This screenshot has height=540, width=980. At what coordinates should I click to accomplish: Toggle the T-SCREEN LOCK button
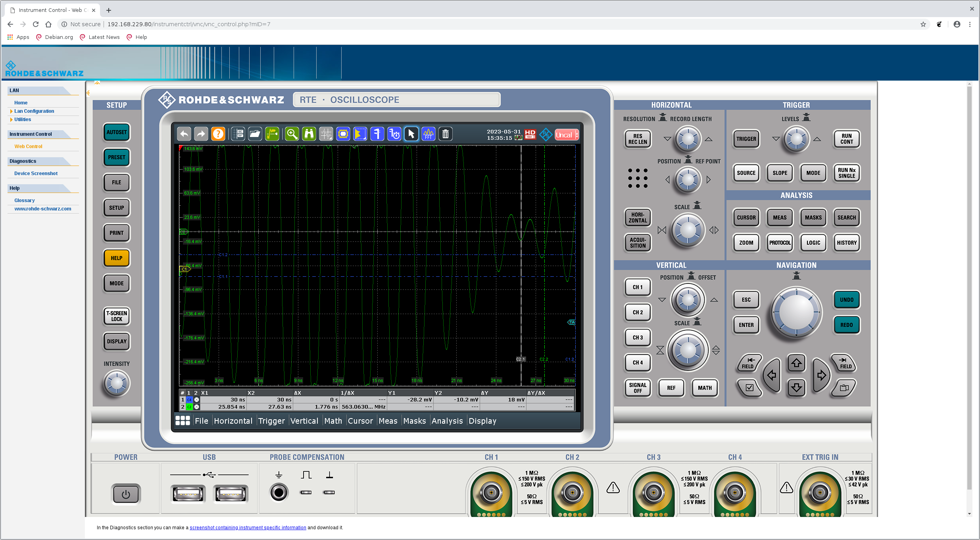[116, 316]
